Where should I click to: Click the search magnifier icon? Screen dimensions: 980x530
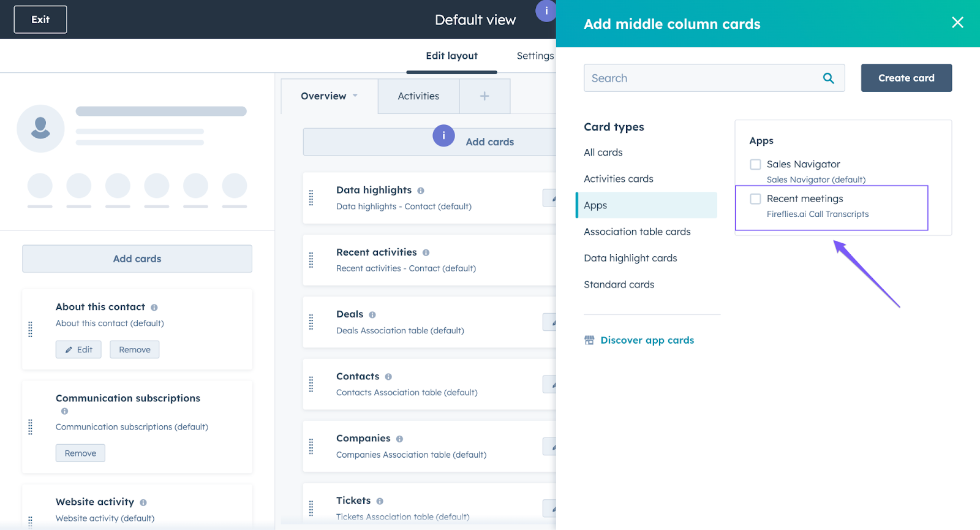pos(828,78)
